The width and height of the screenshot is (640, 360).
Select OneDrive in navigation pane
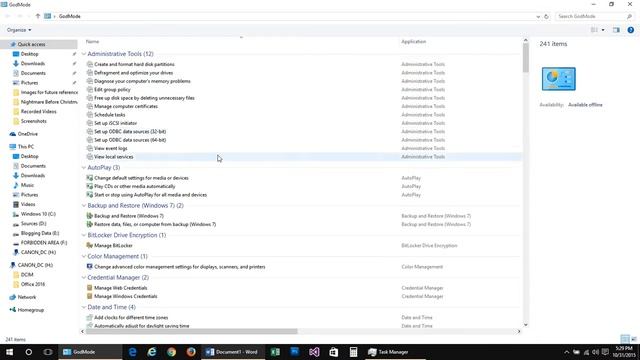27,134
